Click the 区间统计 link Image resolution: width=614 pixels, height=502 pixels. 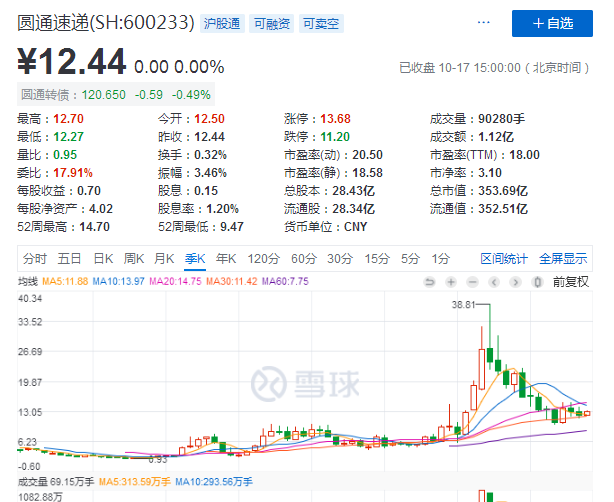501,259
